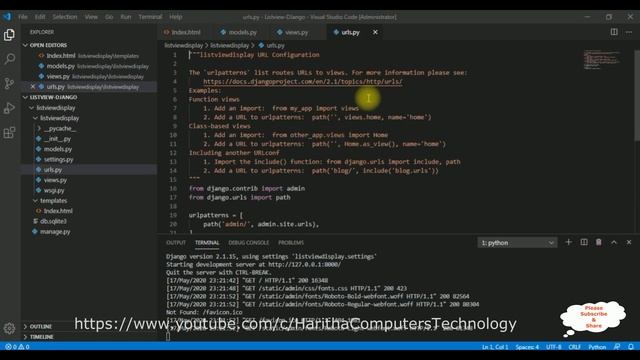The height and width of the screenshot is (360, 640).
Task: Open the Edit menu
Action: coord(40,17)
